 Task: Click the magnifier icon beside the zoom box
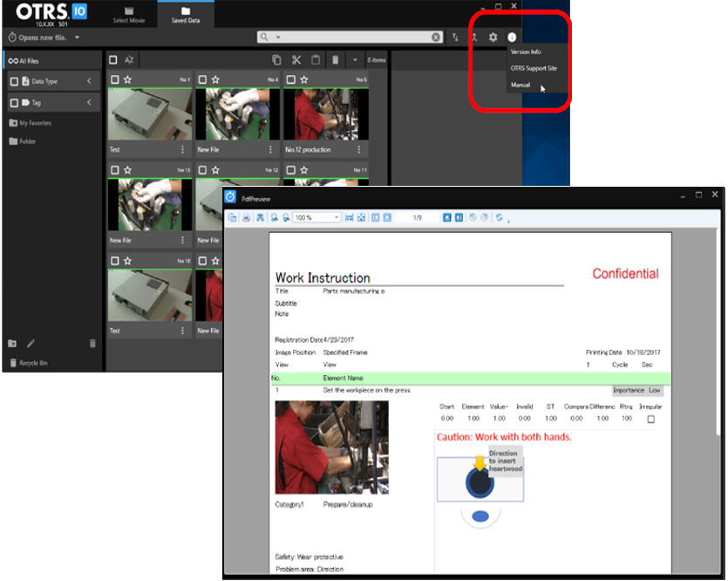coord(286,217)
